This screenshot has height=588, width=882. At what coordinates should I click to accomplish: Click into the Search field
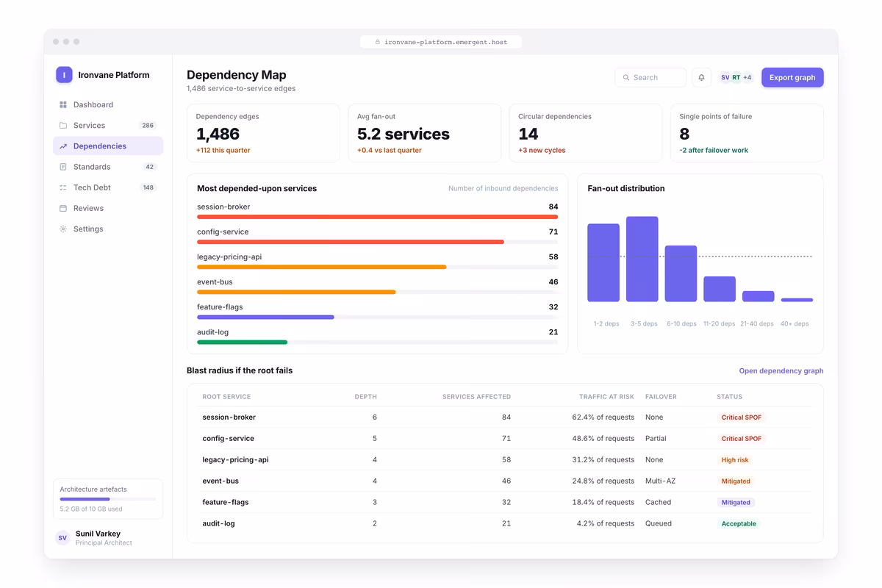[650, 77]
